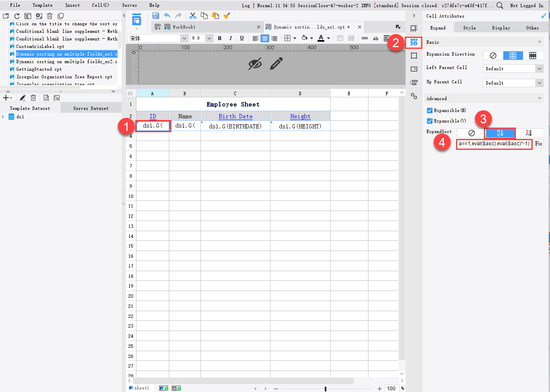Collapse the Advanced section
Screen dimensions: 550x392
(x=539, y=99)
